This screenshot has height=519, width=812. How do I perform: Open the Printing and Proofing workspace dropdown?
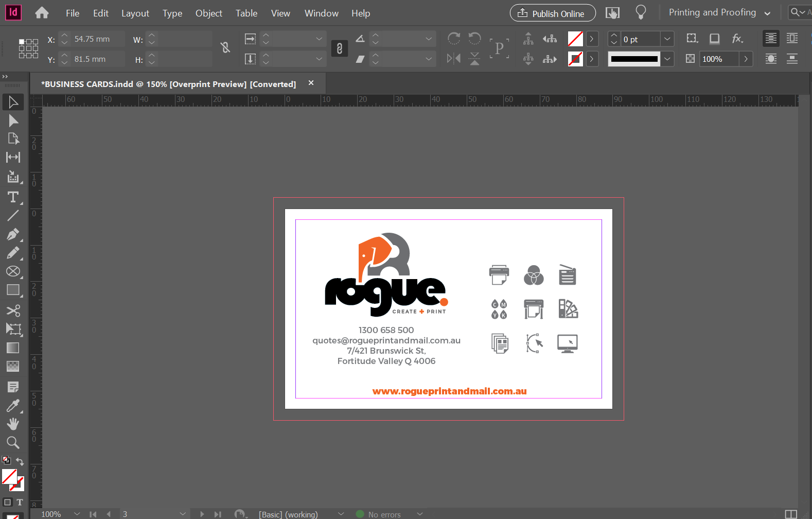(x=719, y=13)
